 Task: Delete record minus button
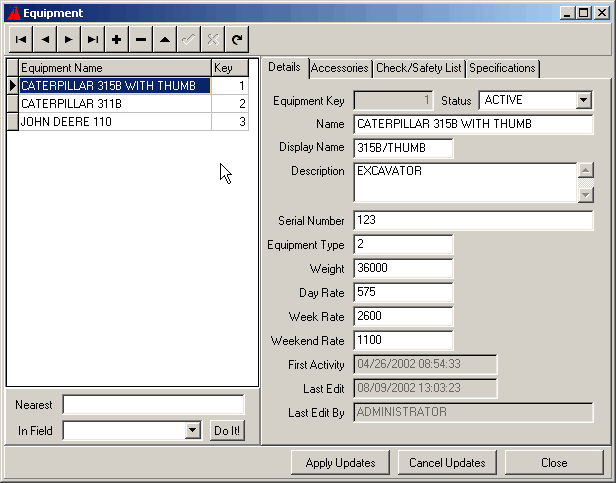(141, 39)
